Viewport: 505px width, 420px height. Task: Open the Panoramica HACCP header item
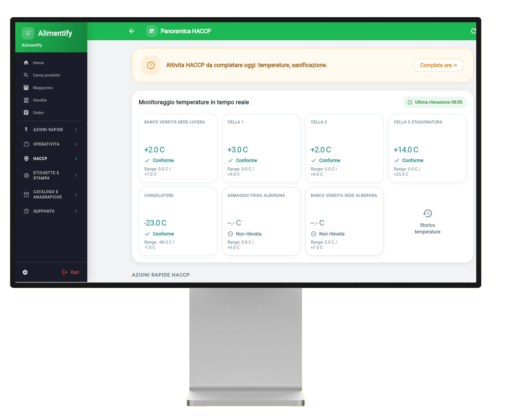pyautogui.click(x=186, y=31)
